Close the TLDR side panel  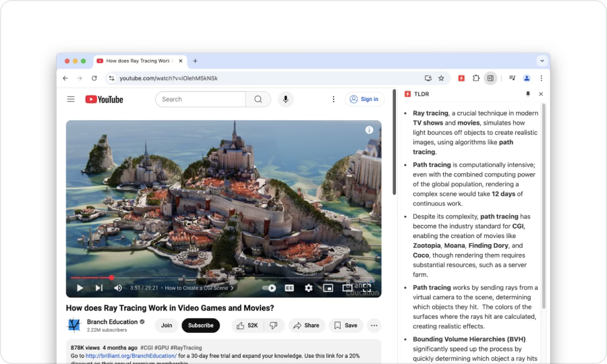tap(541, 94)
